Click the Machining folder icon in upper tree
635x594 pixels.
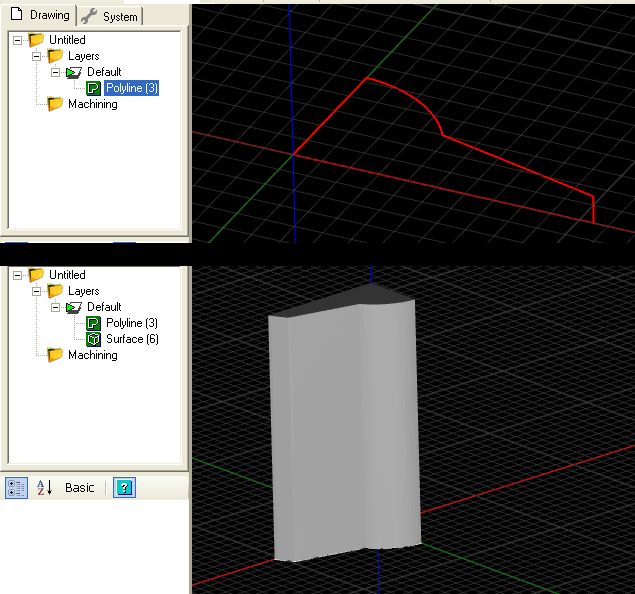point(55,105)
